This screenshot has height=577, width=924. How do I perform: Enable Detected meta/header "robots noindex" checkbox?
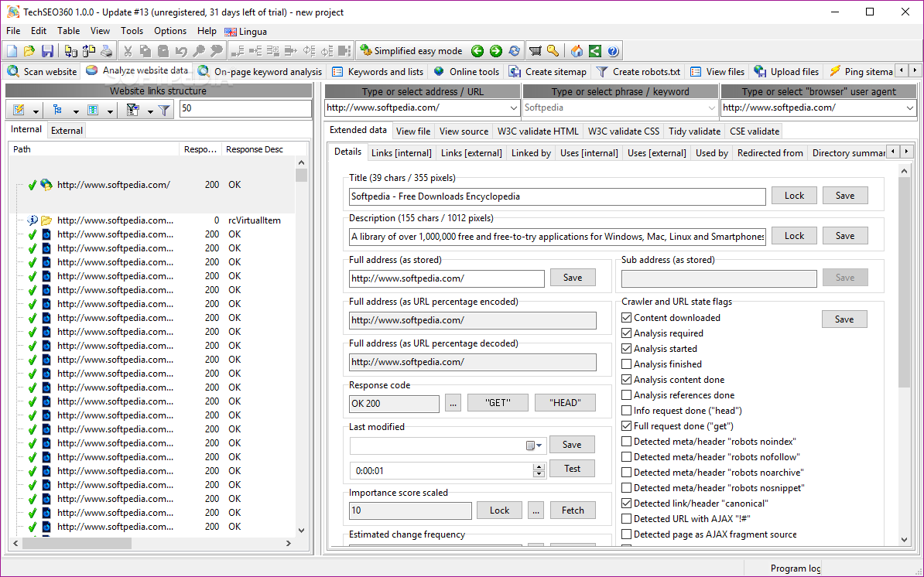tap(626, 442)
